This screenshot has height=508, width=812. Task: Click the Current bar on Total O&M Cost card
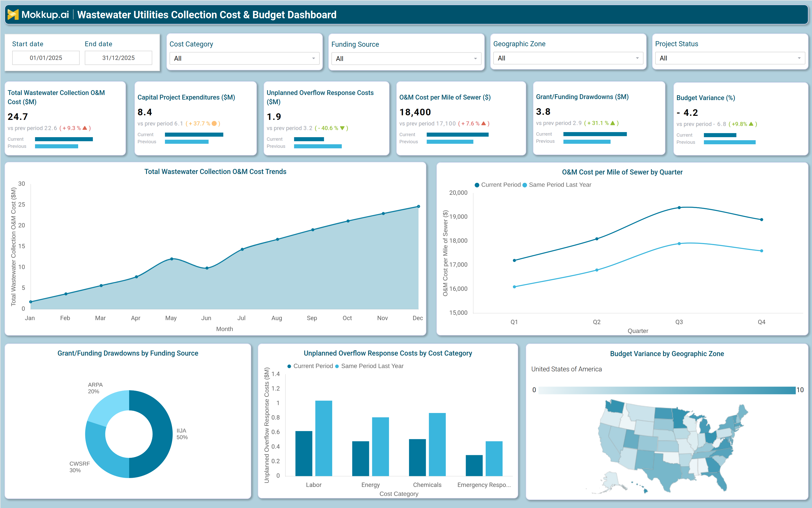tap(64, 139)
